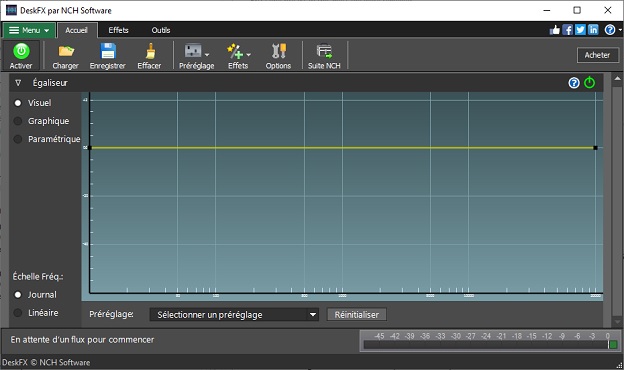Select the Visuel radio button

click(18, 103)
